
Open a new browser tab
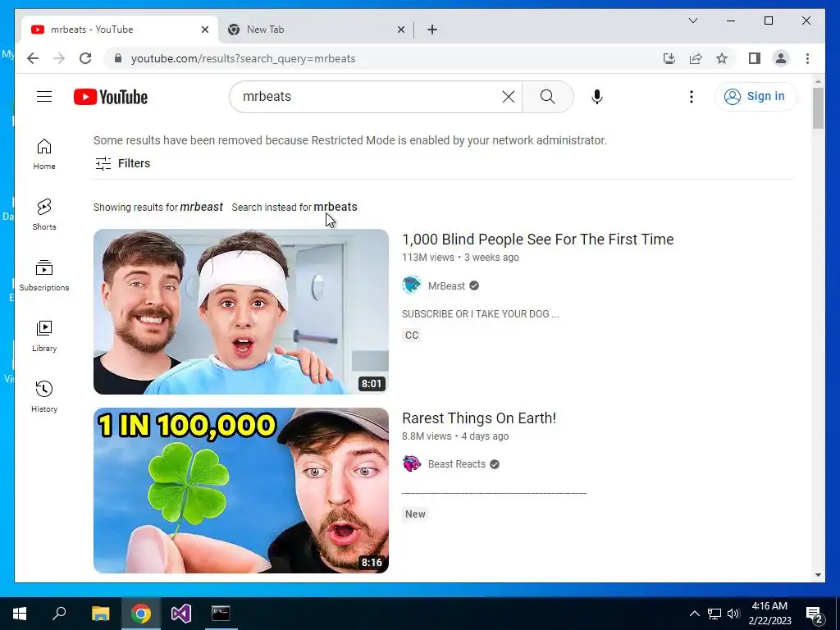click(432, 30)
